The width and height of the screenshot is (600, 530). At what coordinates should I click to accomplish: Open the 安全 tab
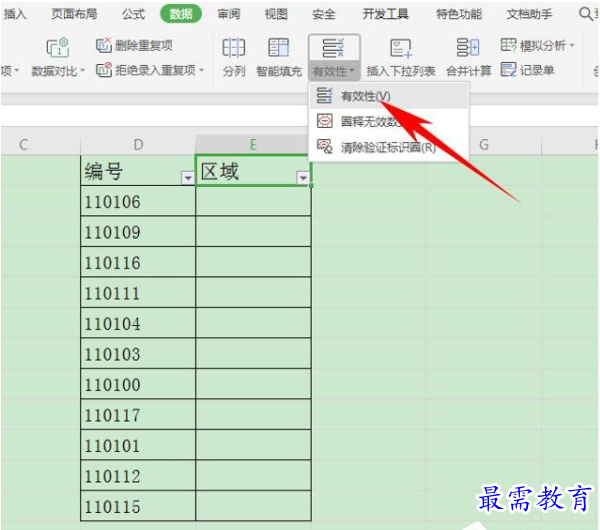tap(323, 14)
